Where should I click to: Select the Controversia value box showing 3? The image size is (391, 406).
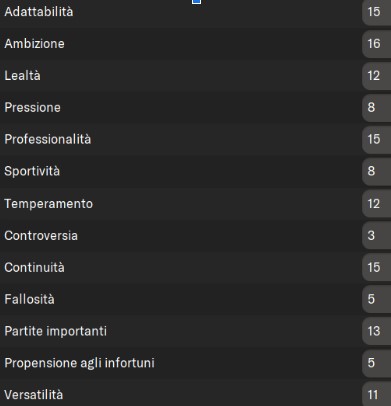tap(377, 235)
